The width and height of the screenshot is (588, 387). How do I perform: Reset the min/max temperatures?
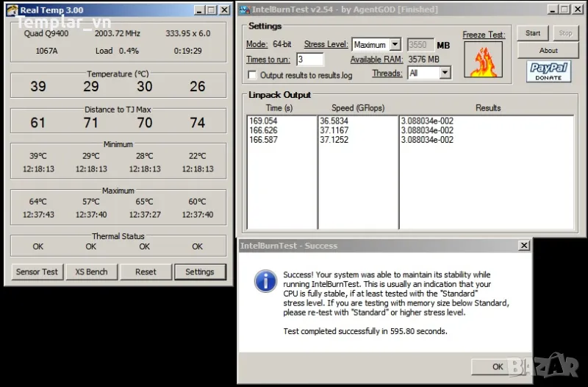[x=146, y=271]
